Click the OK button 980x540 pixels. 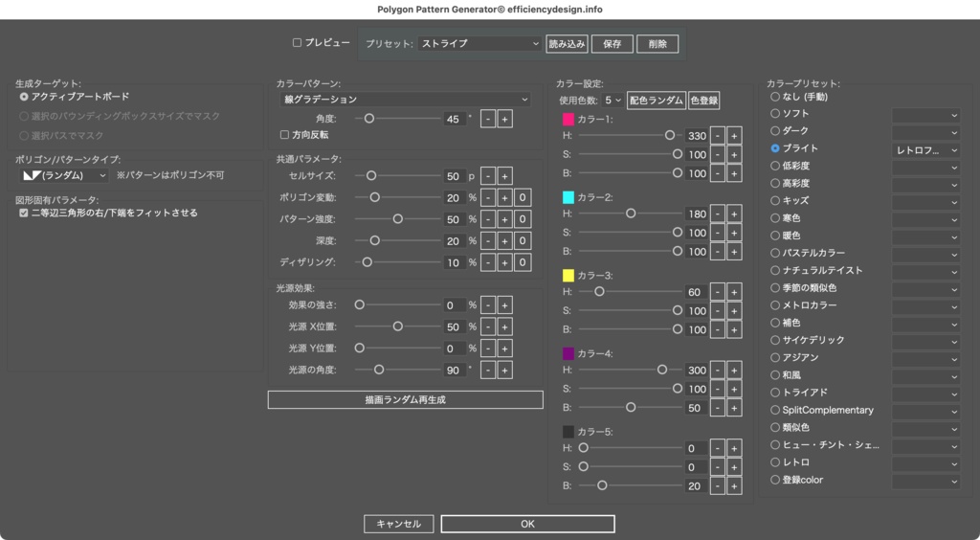click(x=527, y=524)
